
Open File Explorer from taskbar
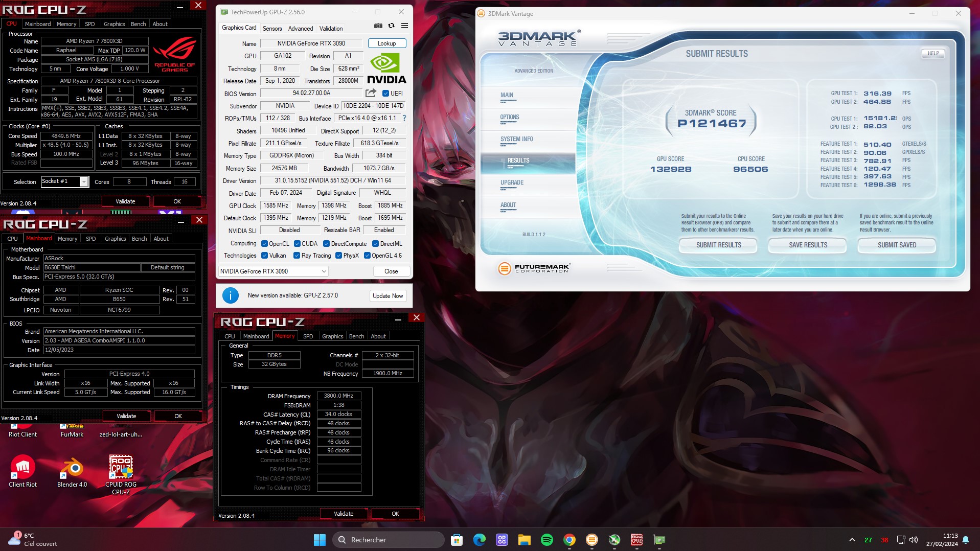tap(524, 540)
